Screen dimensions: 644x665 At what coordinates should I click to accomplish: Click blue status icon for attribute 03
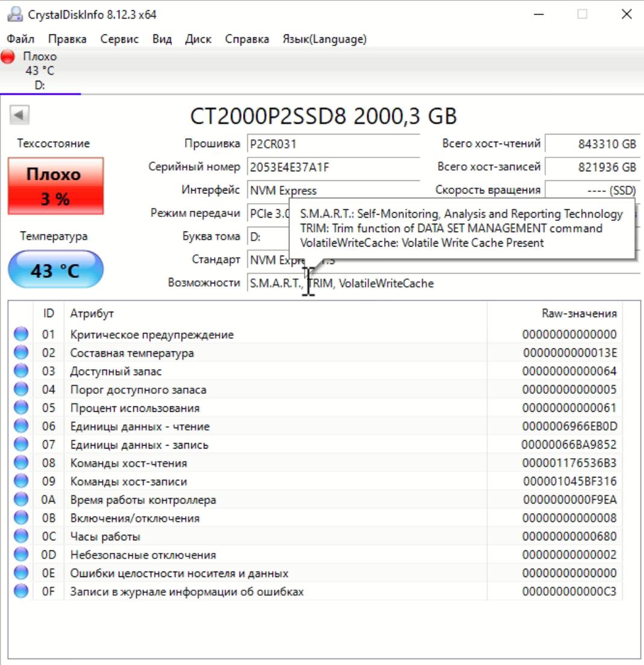click(x=21, y=371)
